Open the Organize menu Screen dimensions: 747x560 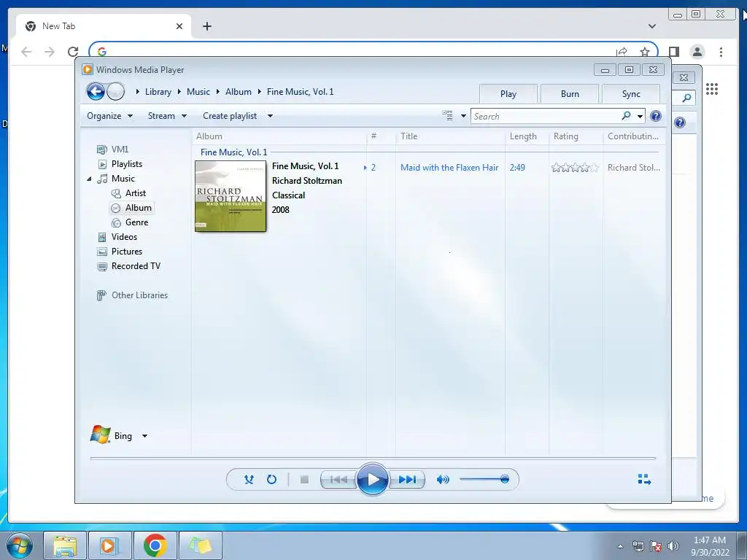109,116
